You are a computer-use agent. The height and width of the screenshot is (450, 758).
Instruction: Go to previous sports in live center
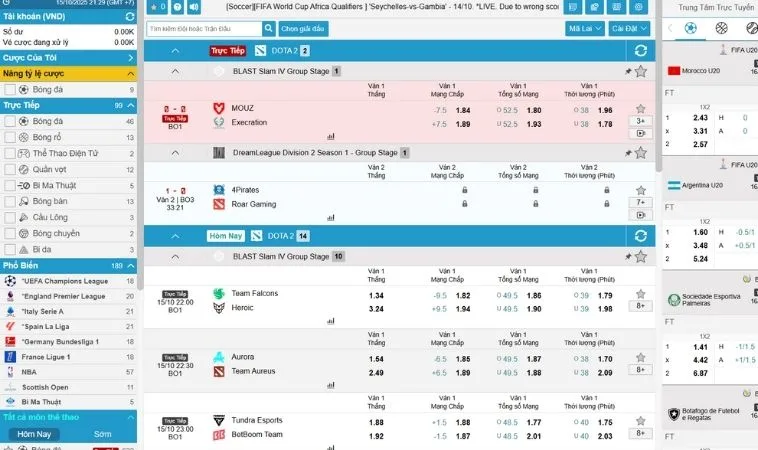[670, 28]
